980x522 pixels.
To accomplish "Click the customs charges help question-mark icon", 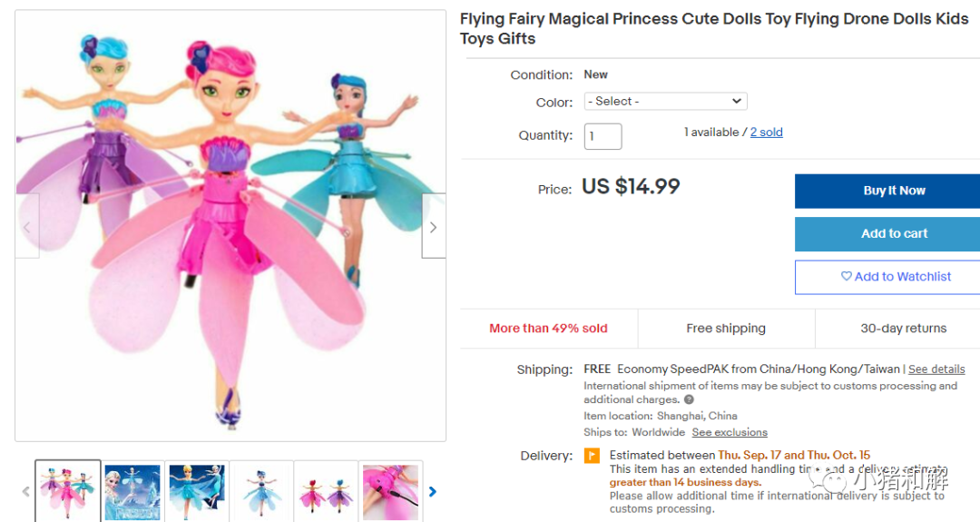I will click(x=689, y=399).
